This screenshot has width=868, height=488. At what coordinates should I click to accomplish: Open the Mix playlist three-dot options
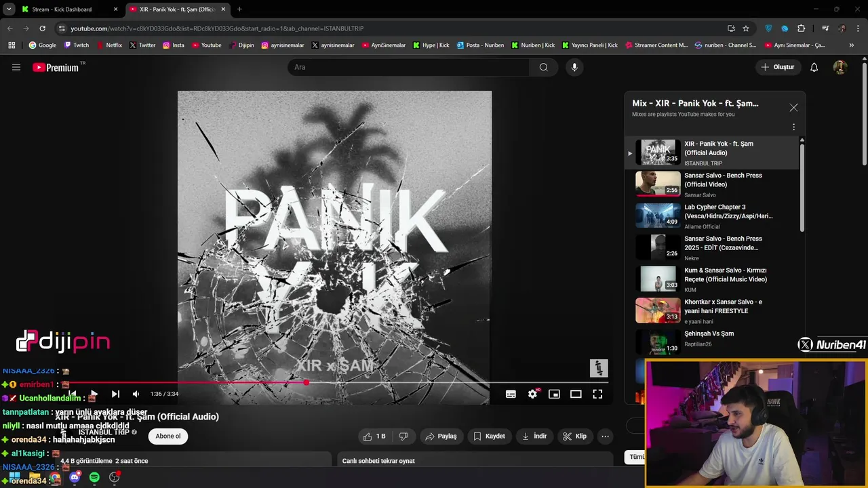pyautogui.click(x=793, y=127)
